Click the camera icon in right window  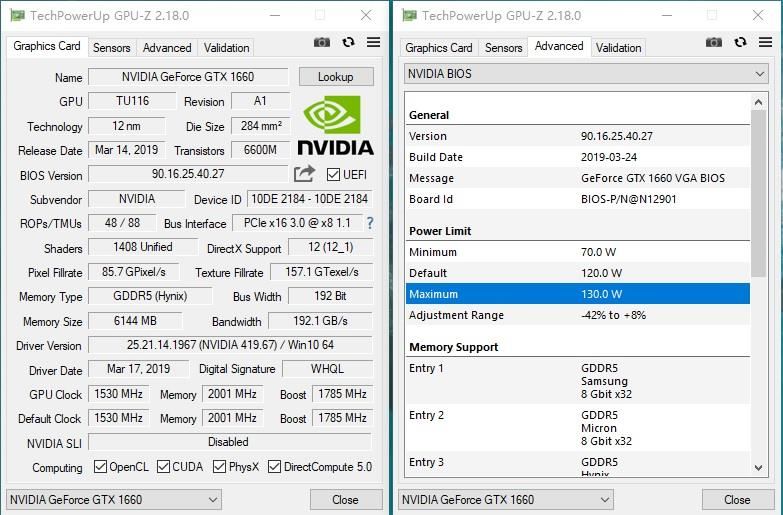(713, 43)
